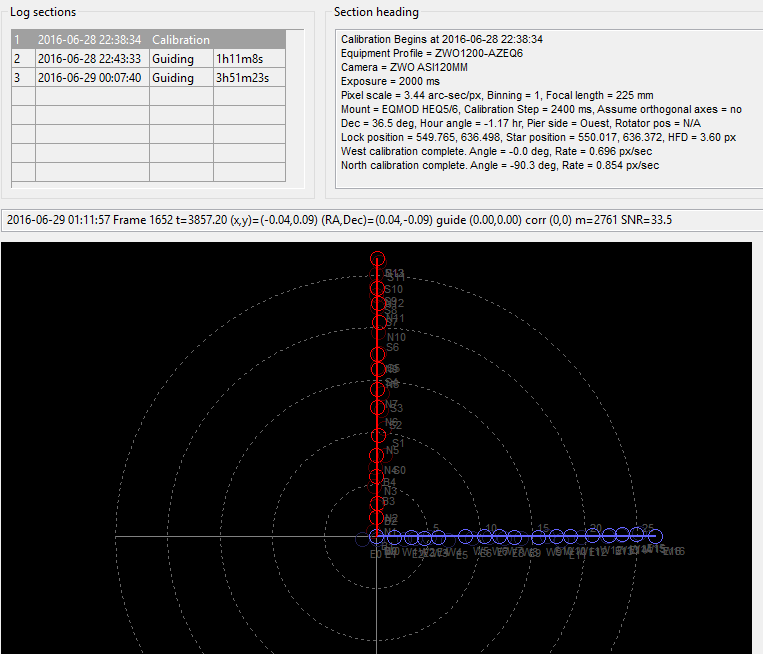Viewport: 763px width, 654px height.
Task: Click the topmost red calibration point circle
Action: (377, 258)
